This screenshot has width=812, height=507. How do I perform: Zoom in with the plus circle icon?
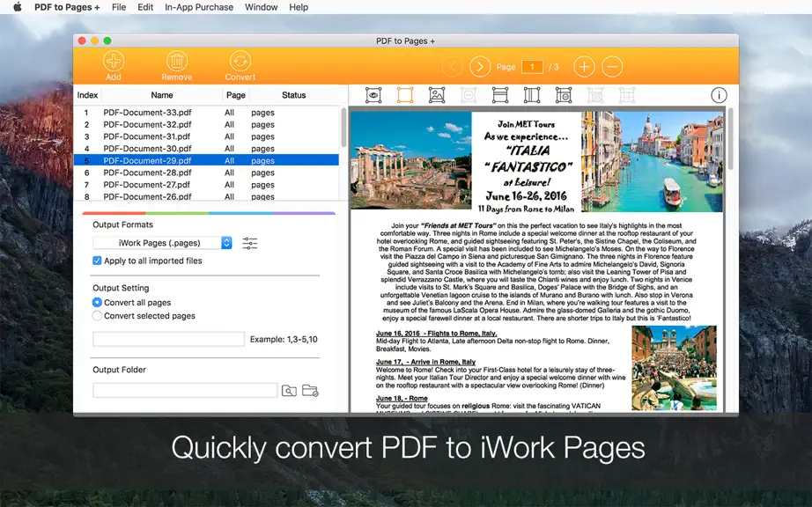coord(584,67)
